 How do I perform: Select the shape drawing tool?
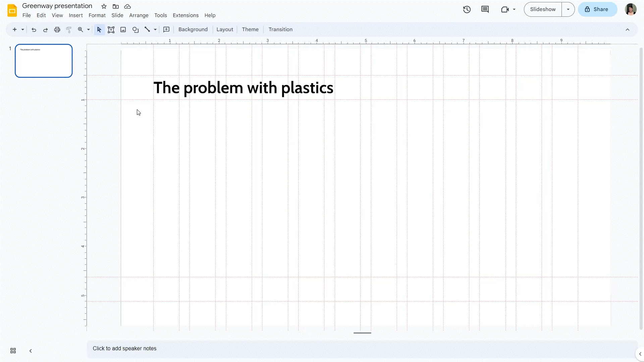click(136, 29)
